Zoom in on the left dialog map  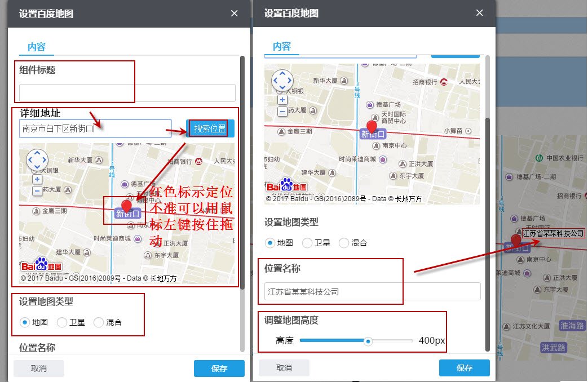[x=37, y=179]
